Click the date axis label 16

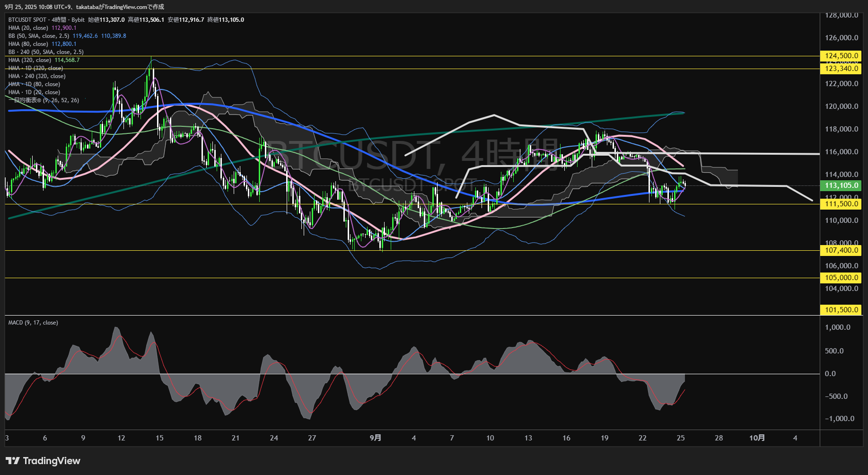(566, 438)
